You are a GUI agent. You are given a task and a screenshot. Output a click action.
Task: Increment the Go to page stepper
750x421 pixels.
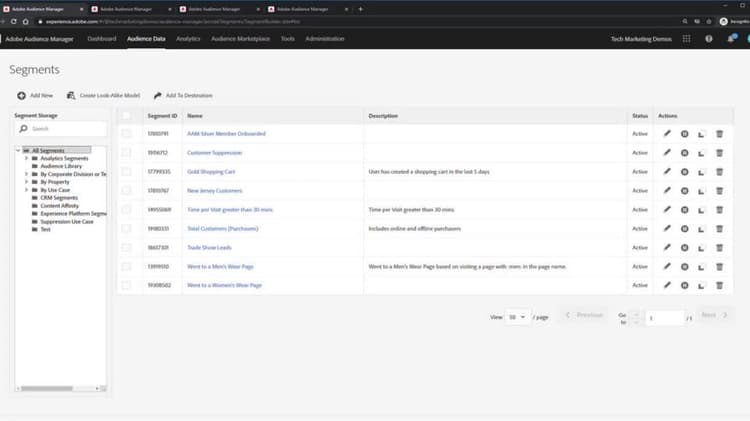(x=636, y=314)
